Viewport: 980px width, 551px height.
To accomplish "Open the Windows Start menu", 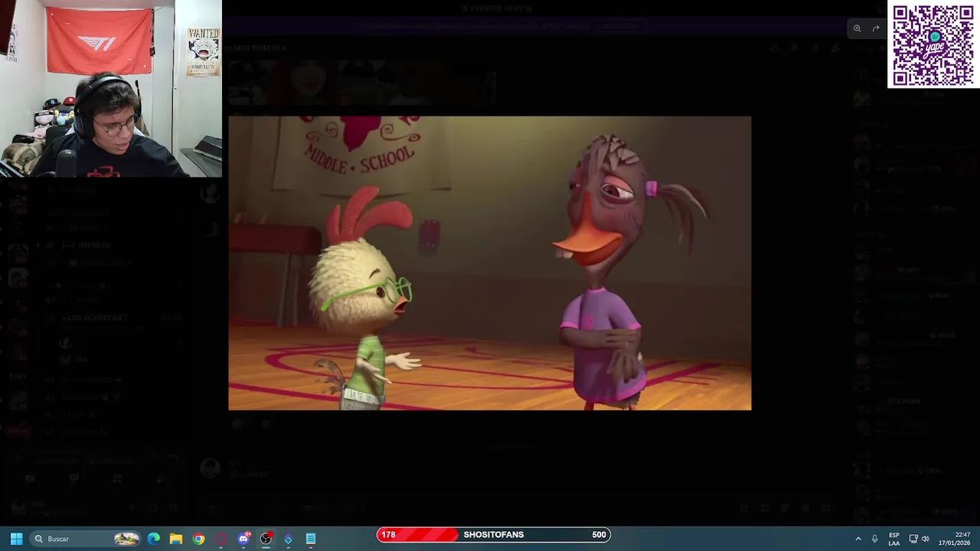I will coord(16,539).
